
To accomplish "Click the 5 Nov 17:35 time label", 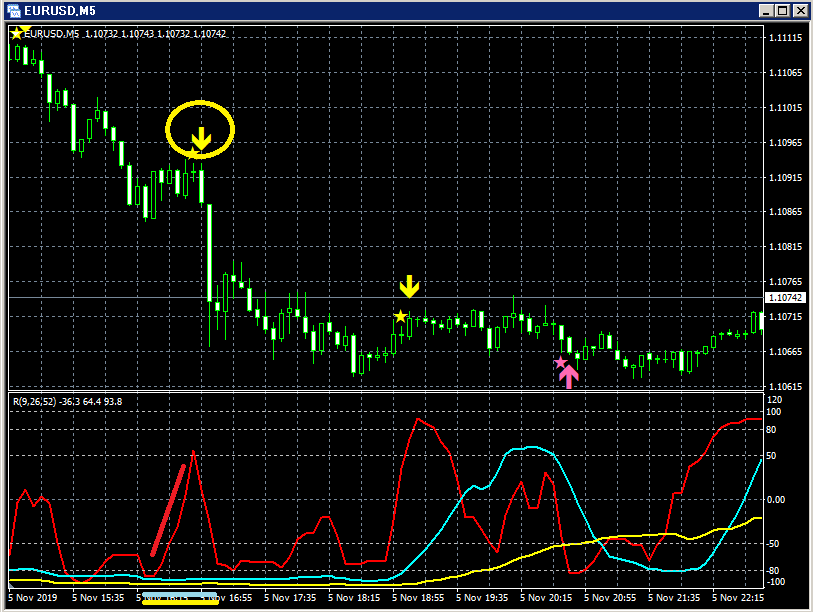I will tap(290, 597).
